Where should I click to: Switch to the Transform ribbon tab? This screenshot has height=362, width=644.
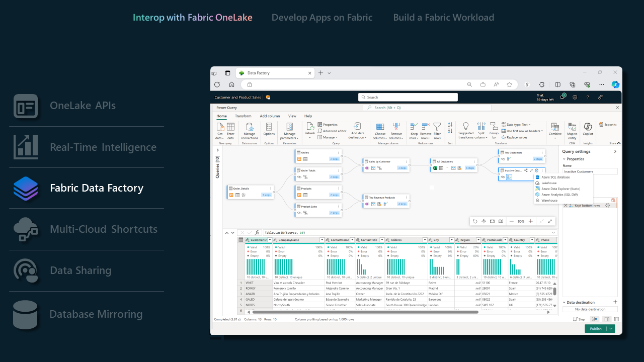click(243, 116)
